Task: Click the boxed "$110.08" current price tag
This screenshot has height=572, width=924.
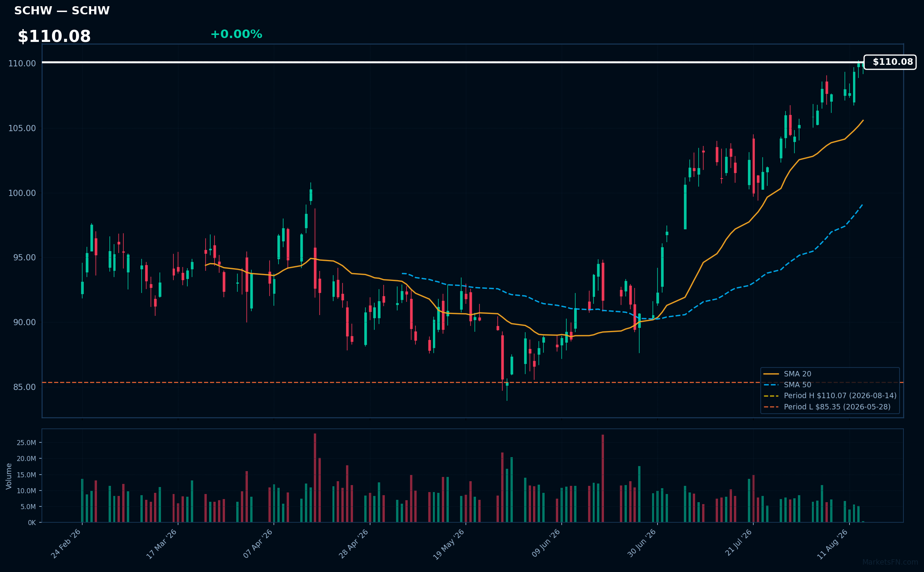Action: click(890, 62)
